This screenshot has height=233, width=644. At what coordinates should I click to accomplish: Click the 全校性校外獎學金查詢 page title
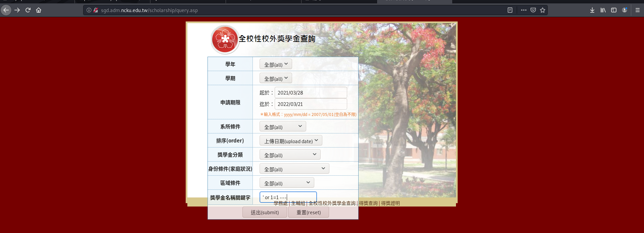(277, 39)
